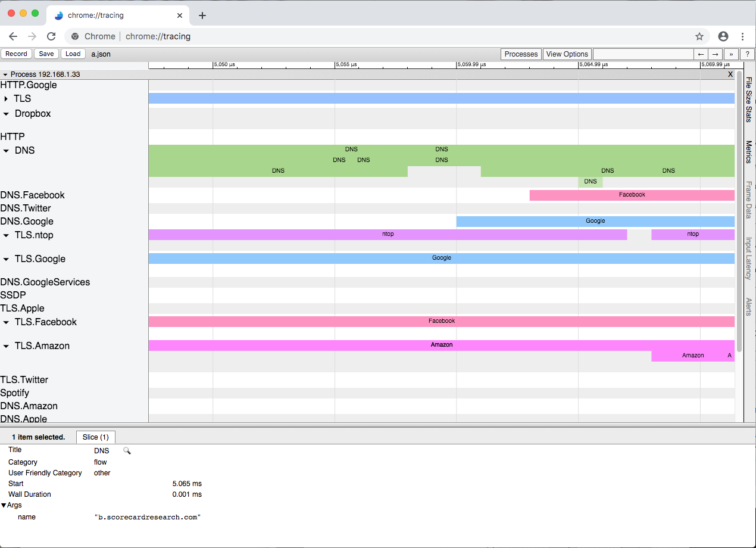Select the Facebook slice in DNS.Facebook
The image size is (756, 548).
click(632, 195)
